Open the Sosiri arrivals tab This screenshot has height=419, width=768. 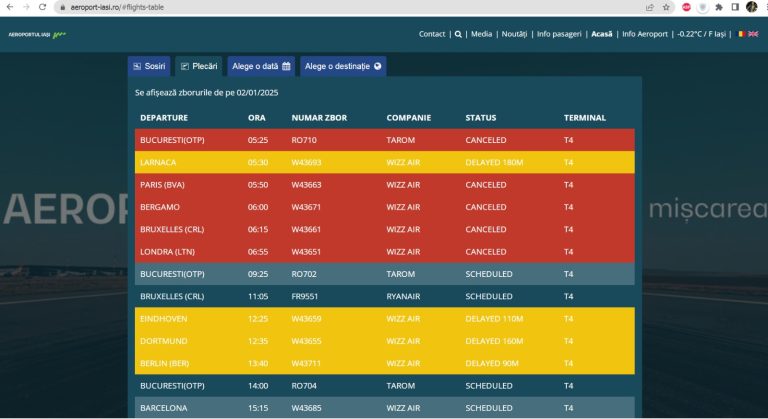pyautogui.click(x=149, y=66)
